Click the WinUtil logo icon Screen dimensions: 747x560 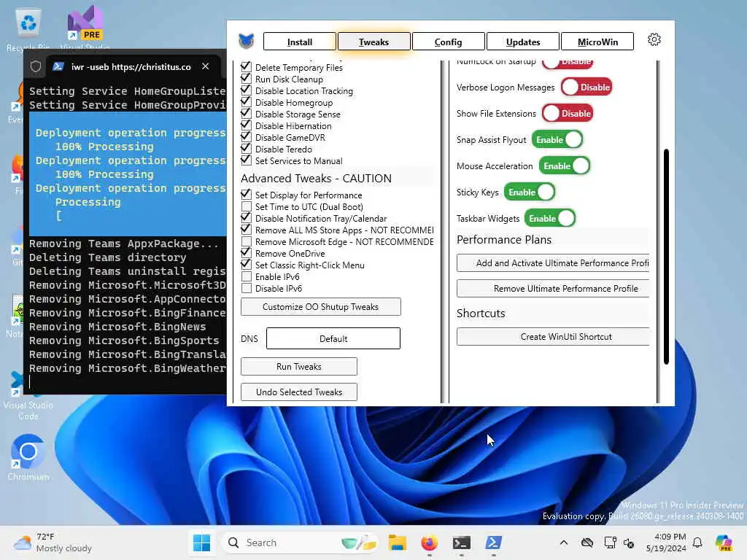[247, 41]
